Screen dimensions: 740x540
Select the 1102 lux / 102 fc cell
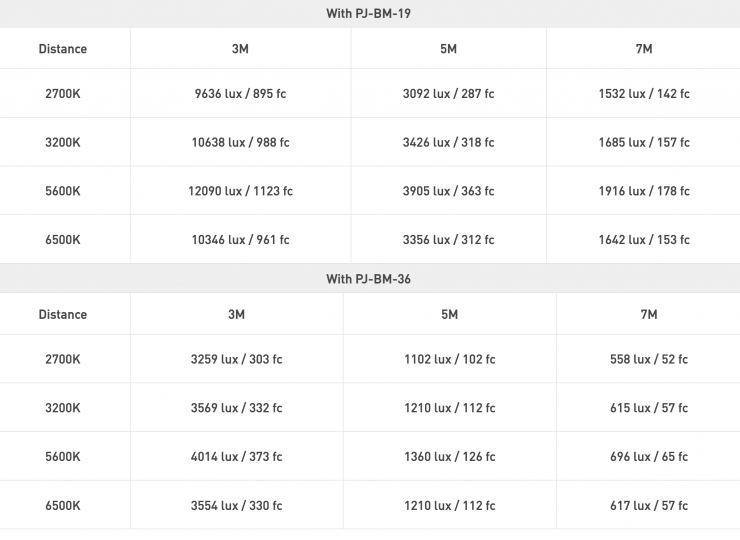tap(449, 359)
